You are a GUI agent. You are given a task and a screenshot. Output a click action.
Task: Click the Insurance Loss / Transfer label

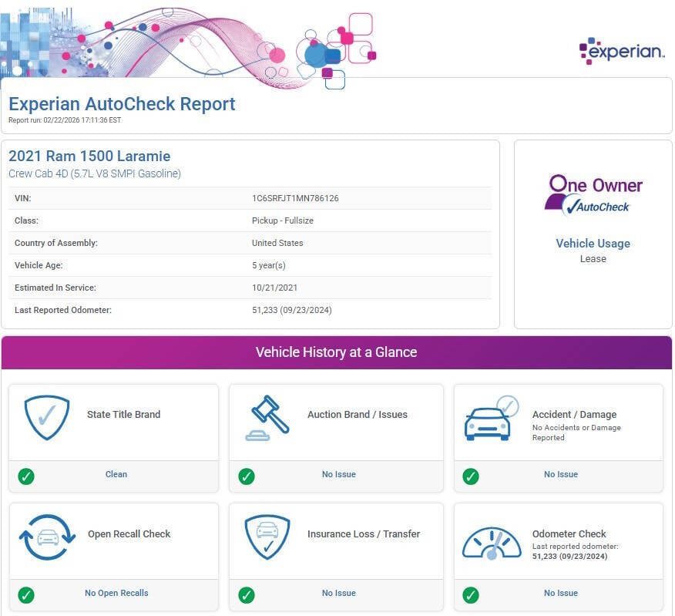pyautogui.click(x=364, y=534)
